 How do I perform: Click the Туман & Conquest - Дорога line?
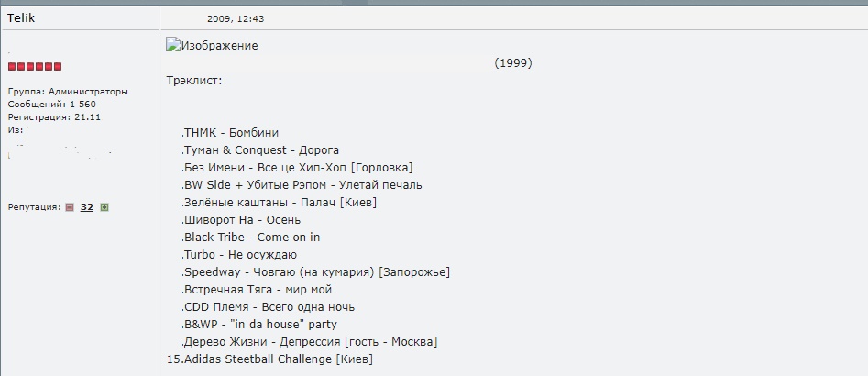[x=260, y=150]
